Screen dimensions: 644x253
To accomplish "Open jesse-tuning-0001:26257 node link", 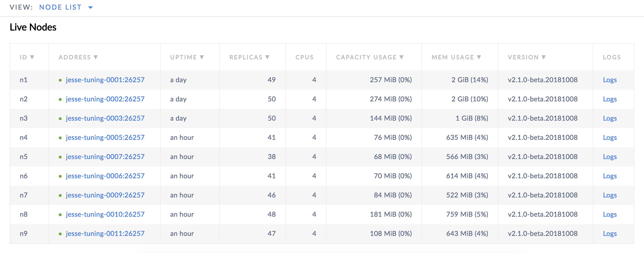I will 105,80.
